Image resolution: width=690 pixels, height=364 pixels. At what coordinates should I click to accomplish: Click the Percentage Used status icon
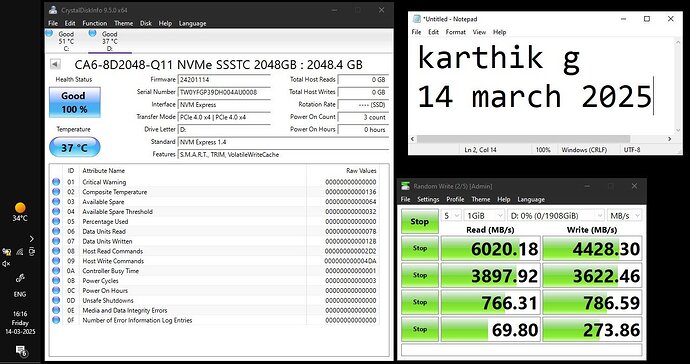point(56,221)
